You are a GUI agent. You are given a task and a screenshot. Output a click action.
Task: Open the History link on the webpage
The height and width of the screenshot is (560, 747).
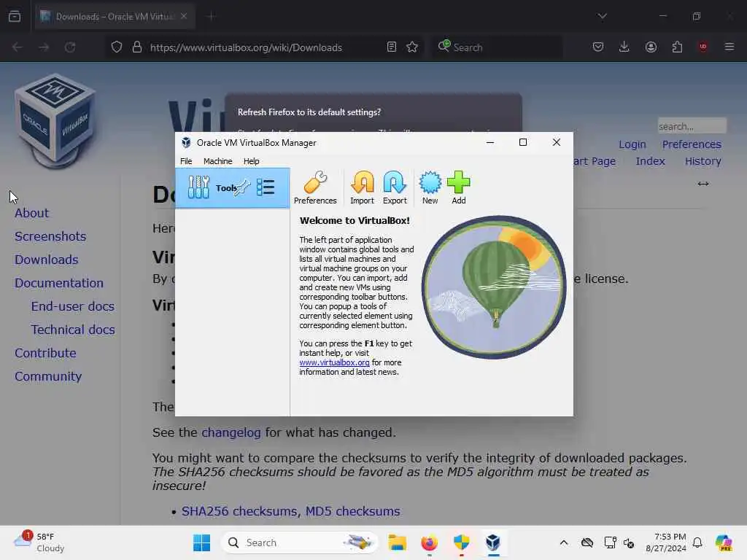point(703,161)
